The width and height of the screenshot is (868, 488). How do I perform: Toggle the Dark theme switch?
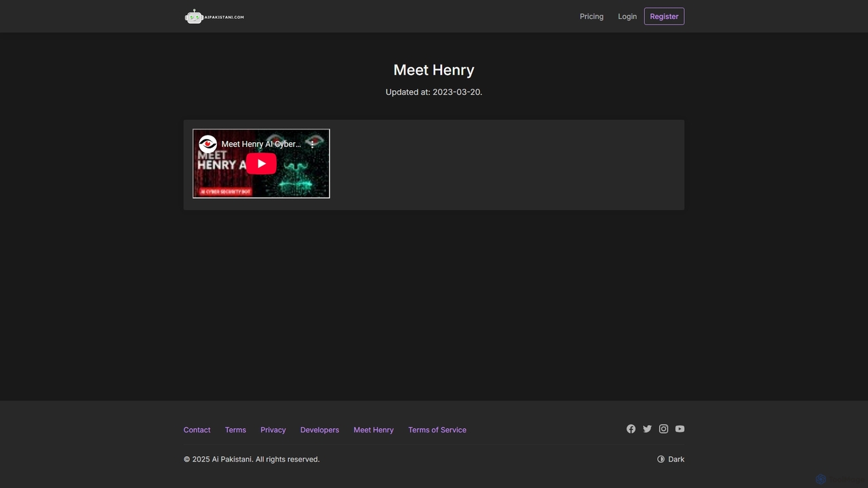(671, 459)
